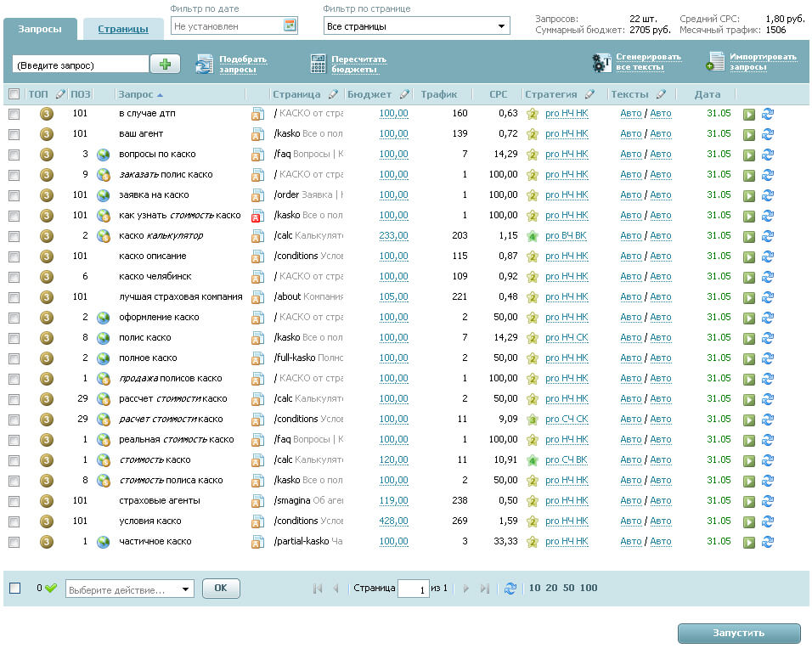Sort the table by Запрос column
This screenshot has height=648, width=812.
click(140, 94)
